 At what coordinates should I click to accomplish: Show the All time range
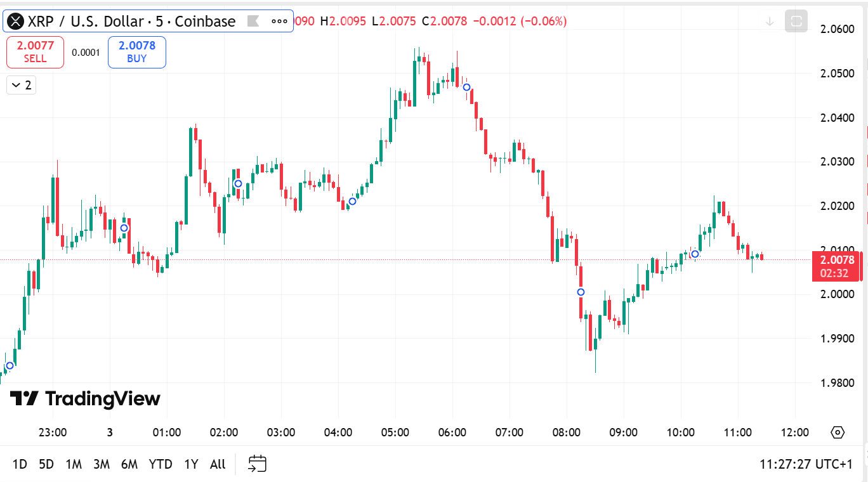218,464
